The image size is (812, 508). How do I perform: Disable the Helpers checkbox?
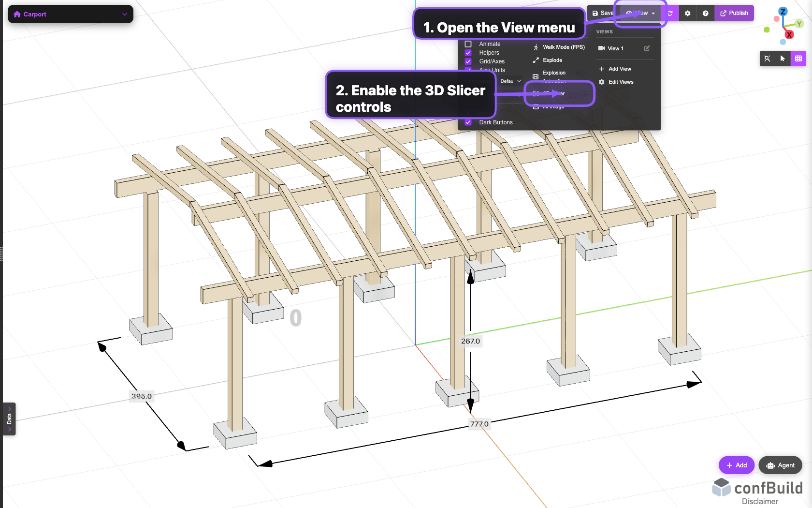(468, 52)
